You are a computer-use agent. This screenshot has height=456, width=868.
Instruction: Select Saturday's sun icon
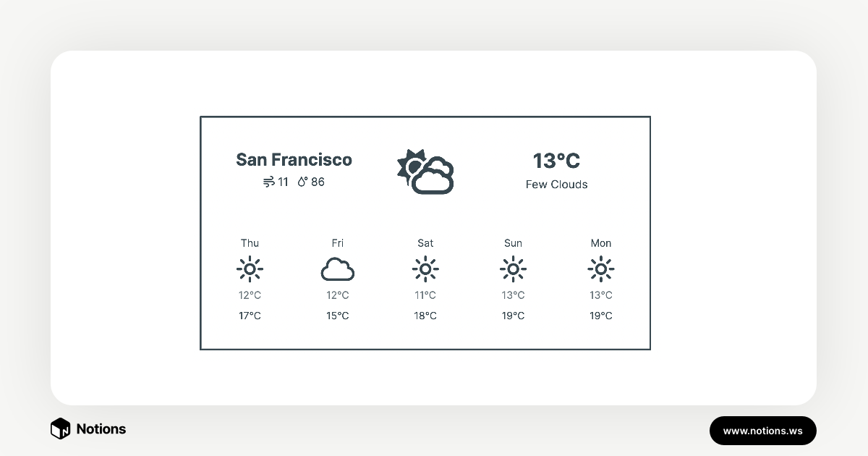click(x=425, y=269)
